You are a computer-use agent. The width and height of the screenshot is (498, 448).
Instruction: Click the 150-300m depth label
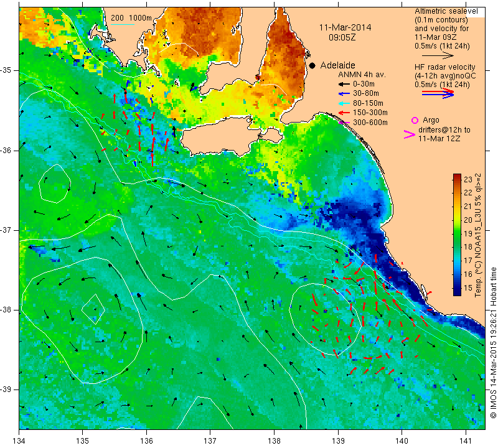(370, 113)
